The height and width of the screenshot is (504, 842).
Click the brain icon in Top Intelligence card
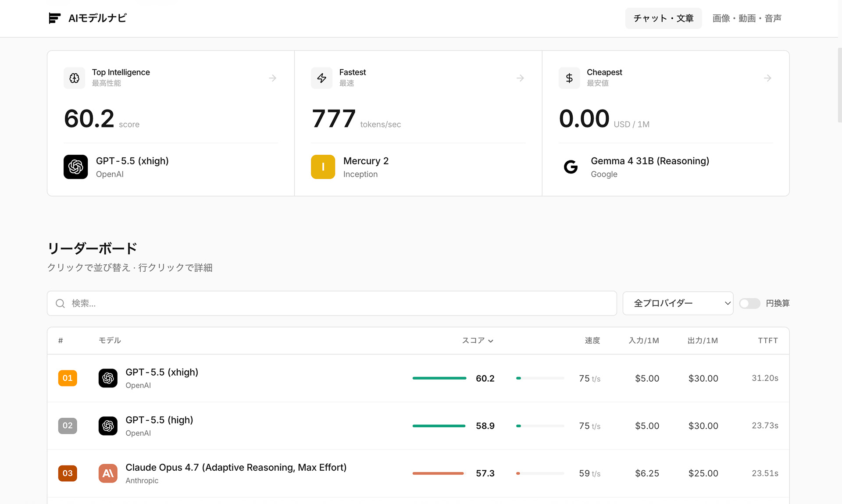(x=75, y=78)
